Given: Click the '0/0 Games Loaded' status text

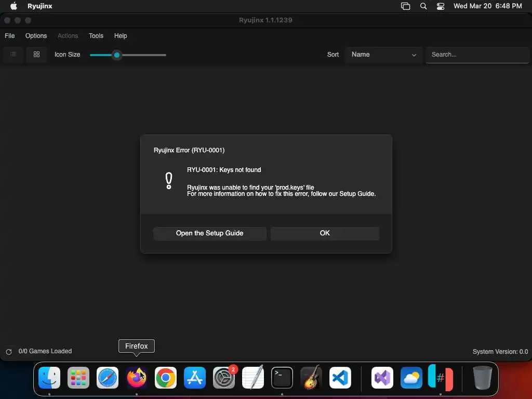Looking at the screenshot, I should tap(45, 351).
